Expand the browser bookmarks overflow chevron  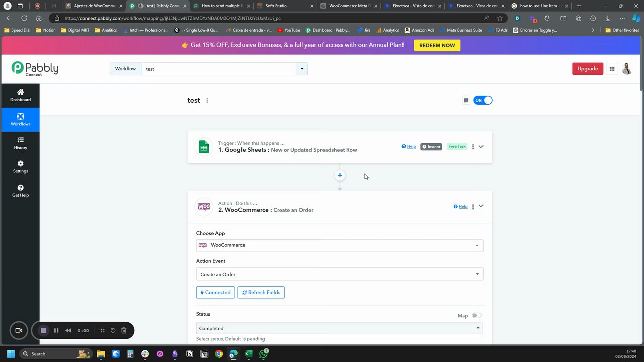pos(593,30)
